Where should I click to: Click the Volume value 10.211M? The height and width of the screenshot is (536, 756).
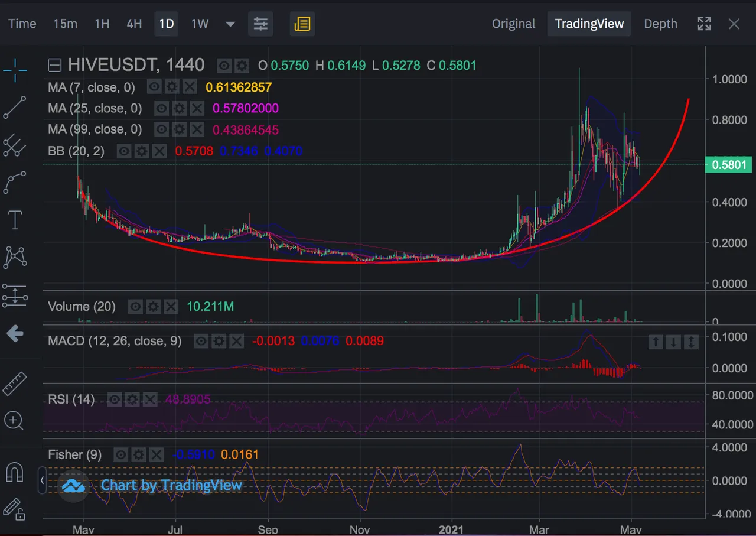click(210, 307)
